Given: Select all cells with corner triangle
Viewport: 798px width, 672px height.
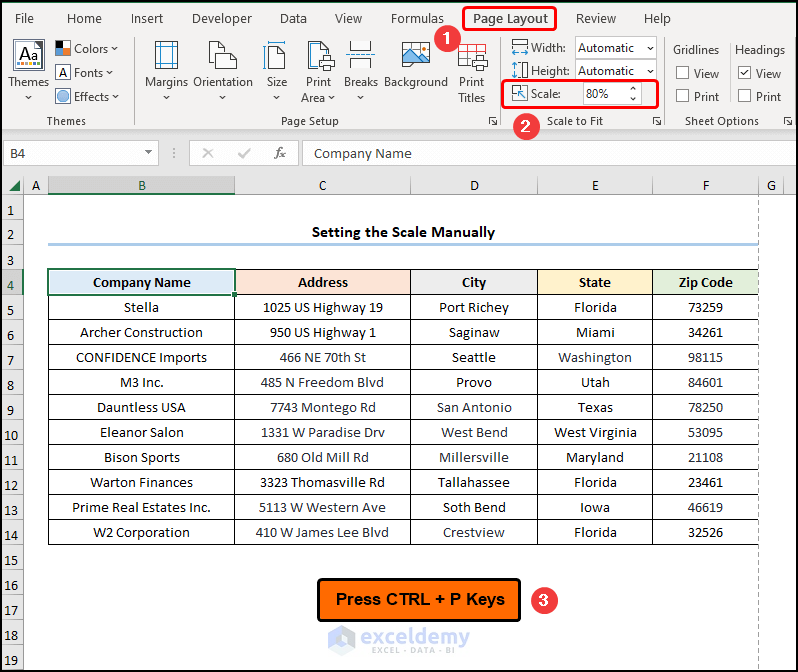Looking at the screenshot, I should tap(15, 186).
